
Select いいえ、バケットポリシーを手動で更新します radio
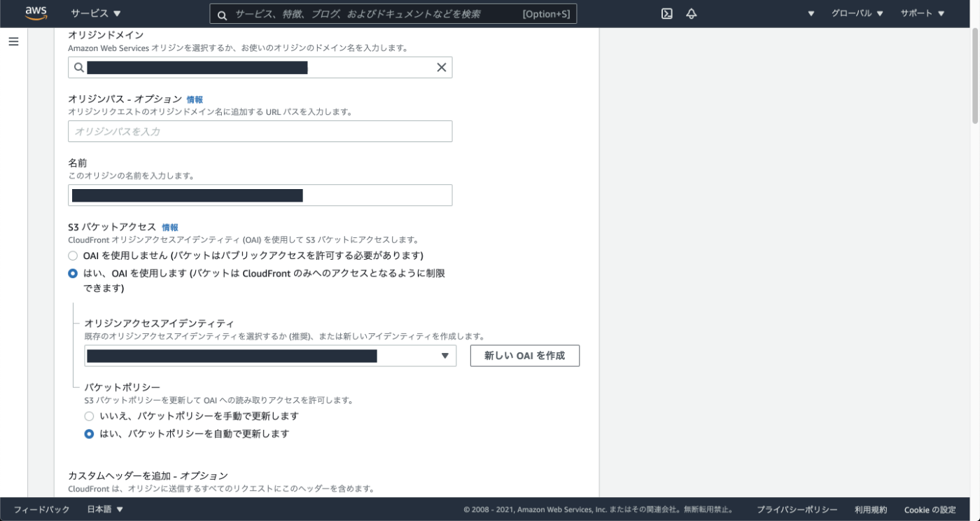(89, 416)
